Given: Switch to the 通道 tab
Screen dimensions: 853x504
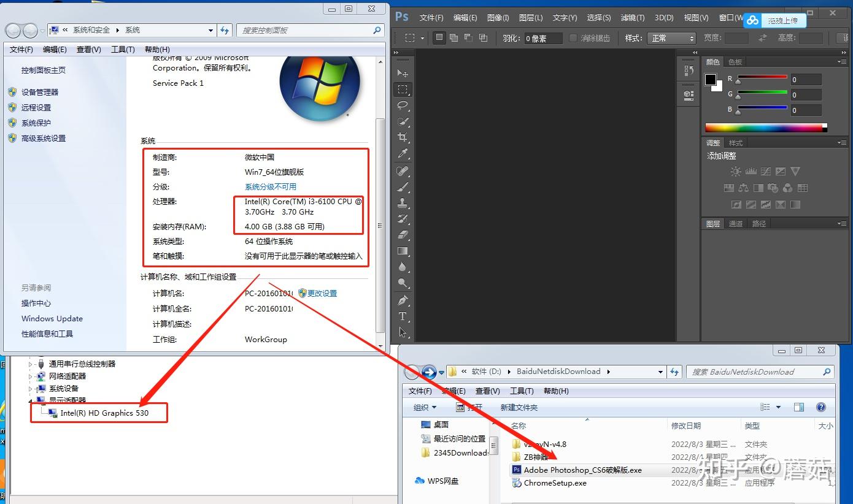Looking at the screenshot, I should 736,224.
